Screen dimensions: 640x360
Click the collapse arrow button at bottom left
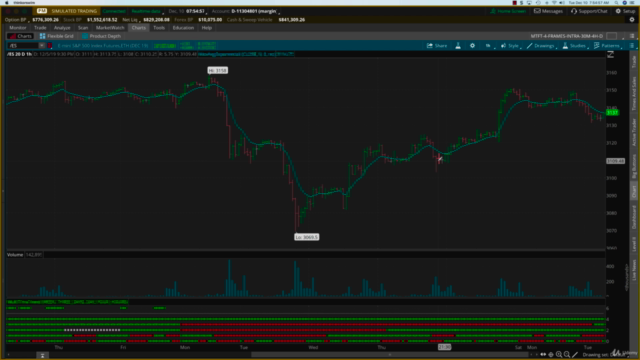click(42, 356)
